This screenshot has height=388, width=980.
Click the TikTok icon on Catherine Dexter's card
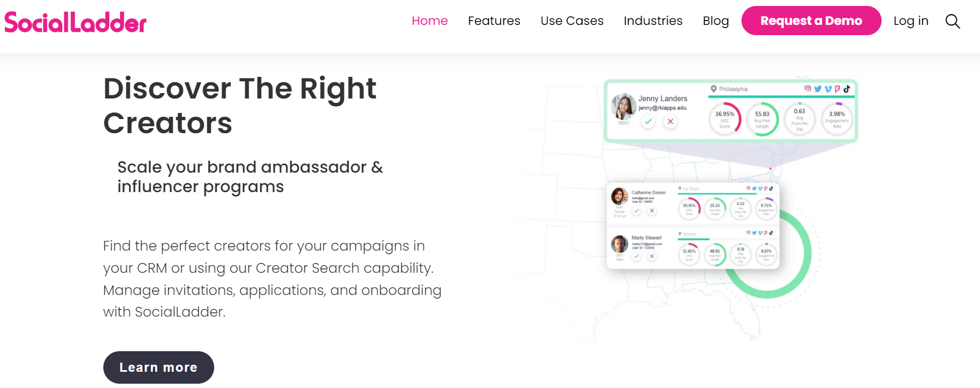(771, 188)
